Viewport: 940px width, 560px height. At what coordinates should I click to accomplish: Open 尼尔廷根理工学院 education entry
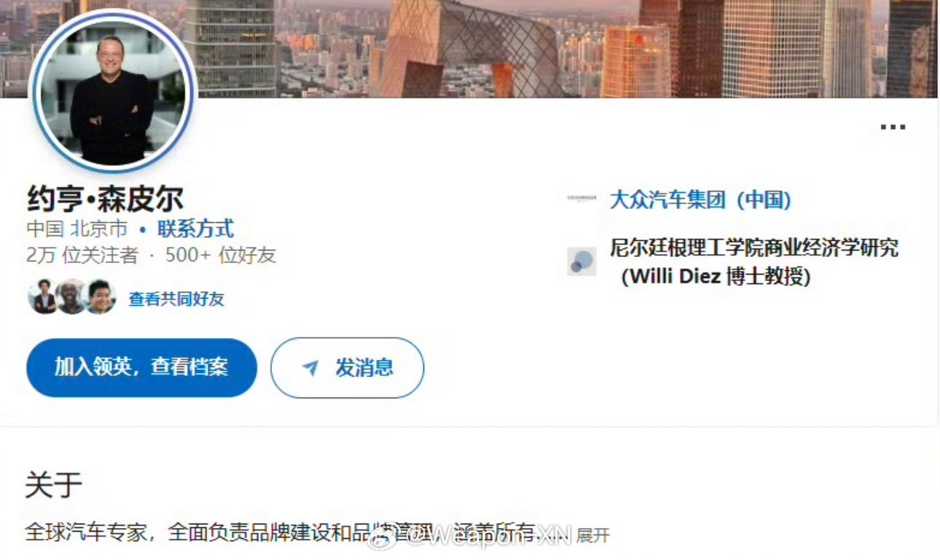[754, 261]
